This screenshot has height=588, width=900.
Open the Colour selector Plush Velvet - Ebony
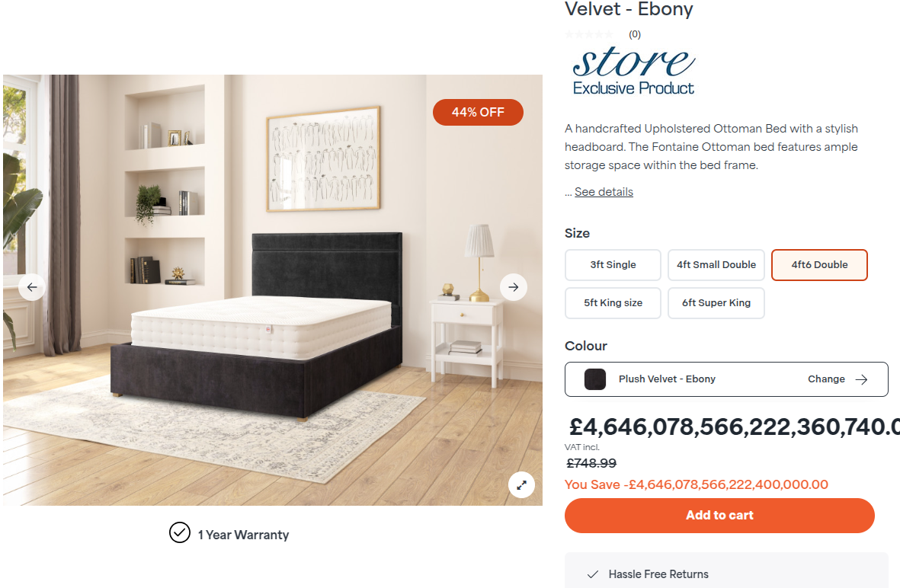[726, 379]
